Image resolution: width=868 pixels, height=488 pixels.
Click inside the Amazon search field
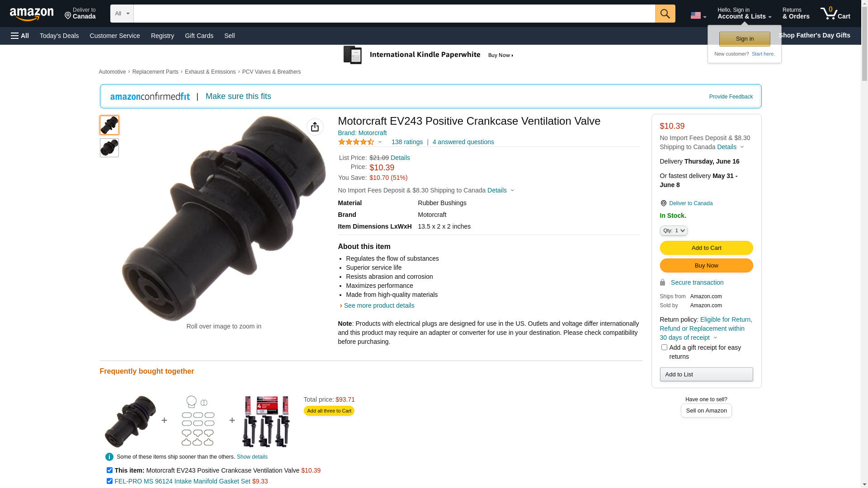click(394, 14)
